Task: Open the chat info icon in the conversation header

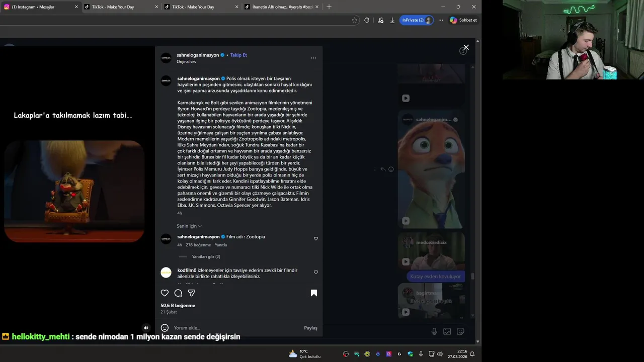Action: pyautogui.click(x=463, y=51)
